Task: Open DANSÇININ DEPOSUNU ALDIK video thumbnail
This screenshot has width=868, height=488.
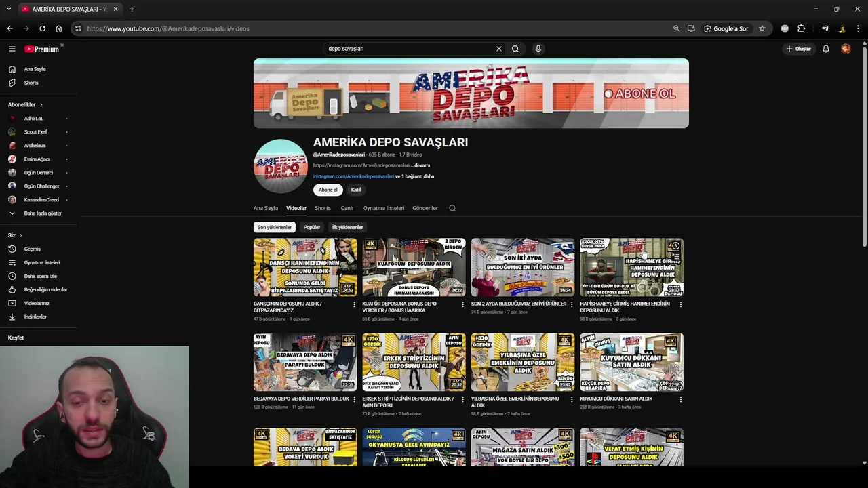Action: coord(305,267)
